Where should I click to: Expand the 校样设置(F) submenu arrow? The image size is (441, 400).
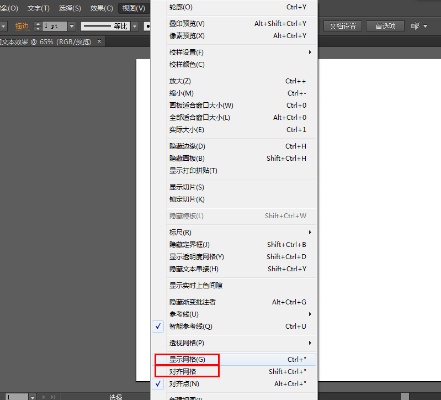click(x=310, y=52)
